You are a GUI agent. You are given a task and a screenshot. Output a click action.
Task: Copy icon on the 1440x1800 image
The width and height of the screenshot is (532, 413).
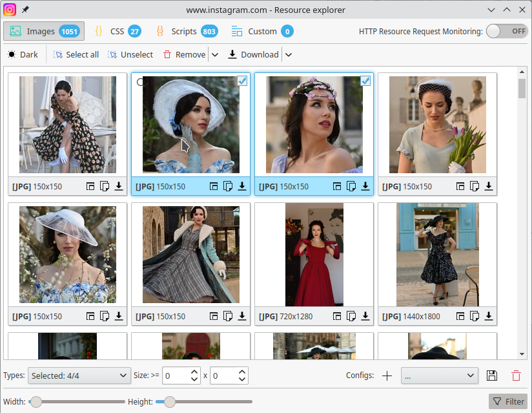(475, 316)
